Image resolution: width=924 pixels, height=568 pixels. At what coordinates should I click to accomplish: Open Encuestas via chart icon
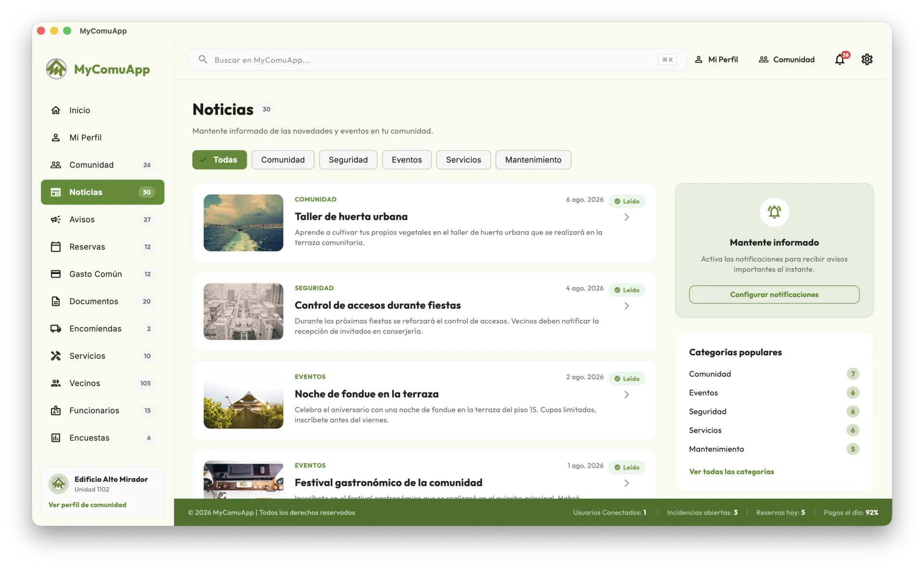(x=56, y=438)
